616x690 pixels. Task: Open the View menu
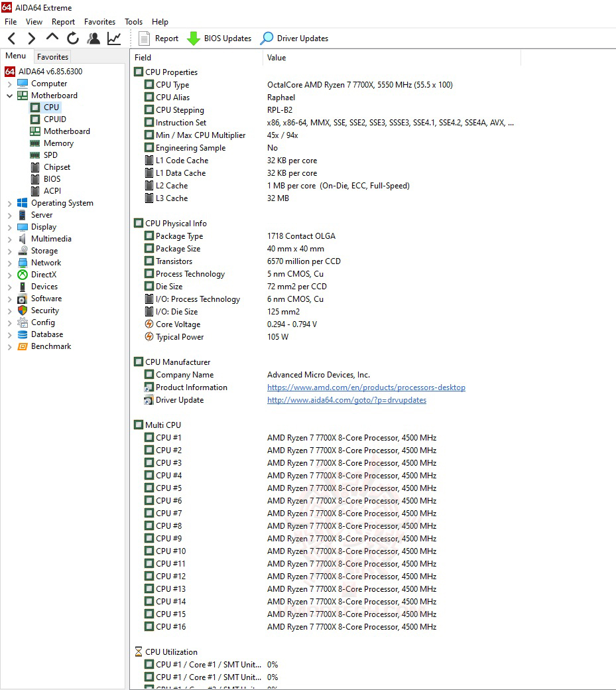pyautogui.click(x=34, y=21)
